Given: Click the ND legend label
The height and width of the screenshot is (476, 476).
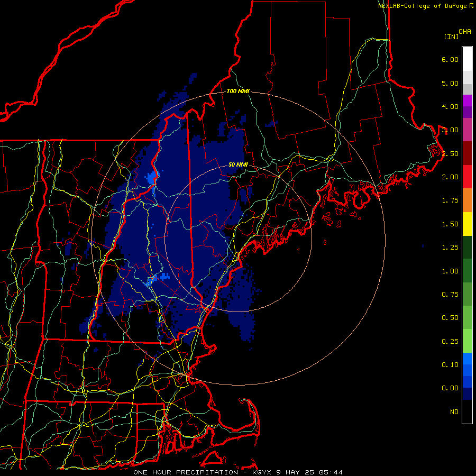Looking at the screenshot, I should click(x=454, y=412).
